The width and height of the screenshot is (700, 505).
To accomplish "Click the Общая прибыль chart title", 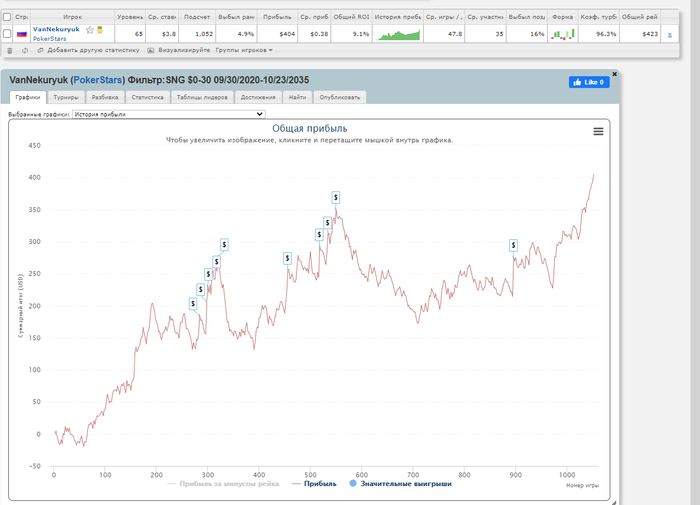I will coord(310,129).
